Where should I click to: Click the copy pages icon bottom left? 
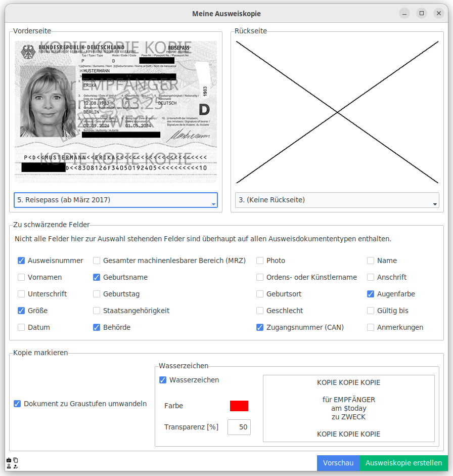(x=15, y=460)
